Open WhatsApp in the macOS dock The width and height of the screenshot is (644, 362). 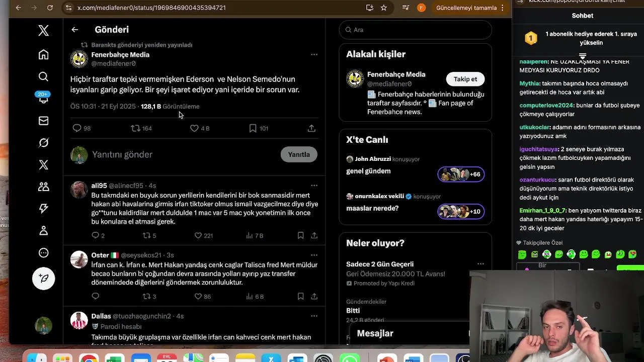point(350,358)
